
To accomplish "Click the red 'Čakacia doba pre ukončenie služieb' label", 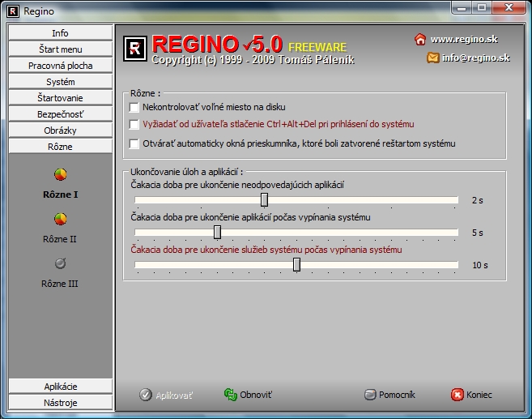I will pos(266,250).
